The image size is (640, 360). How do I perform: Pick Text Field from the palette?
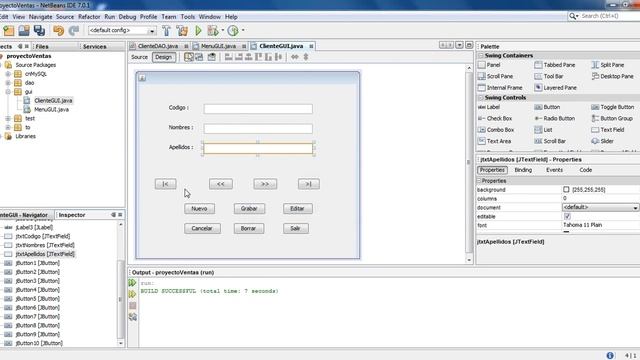pos(608,130)
